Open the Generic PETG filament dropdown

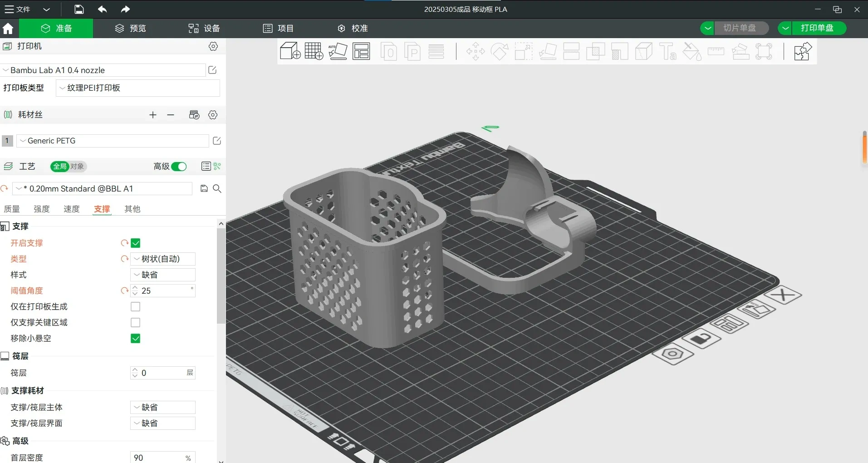pyautogui.click(x=113, y=141)
